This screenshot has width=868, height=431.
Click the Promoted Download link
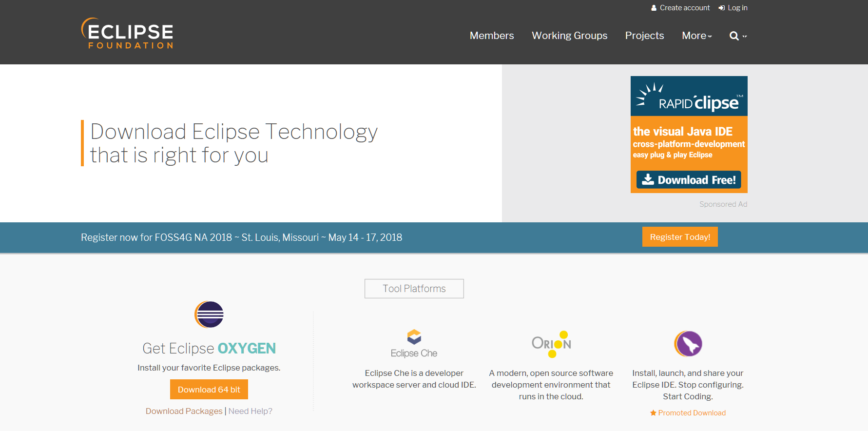tap(688, 413)
